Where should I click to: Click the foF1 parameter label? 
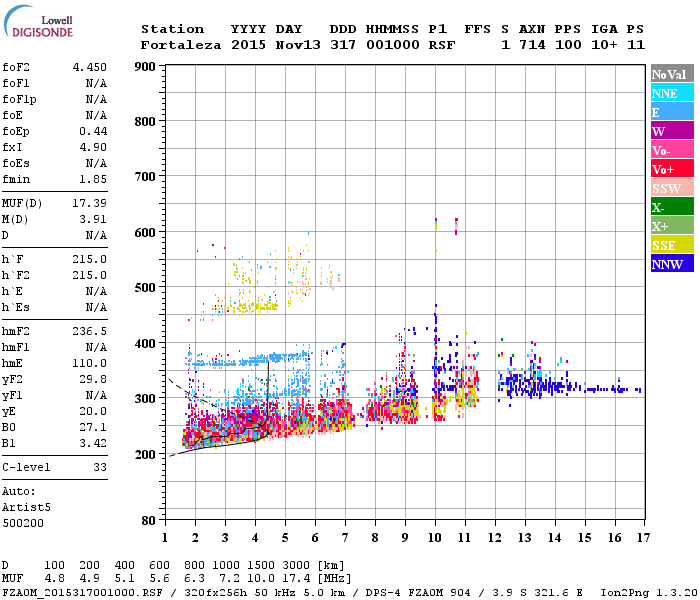16,83
